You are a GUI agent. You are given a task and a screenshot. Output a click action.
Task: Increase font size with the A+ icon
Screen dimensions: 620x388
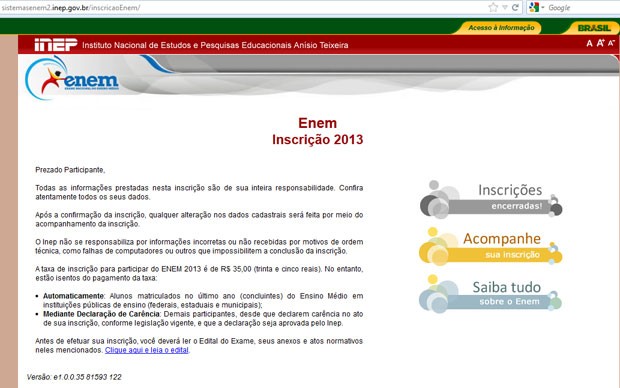601,43
